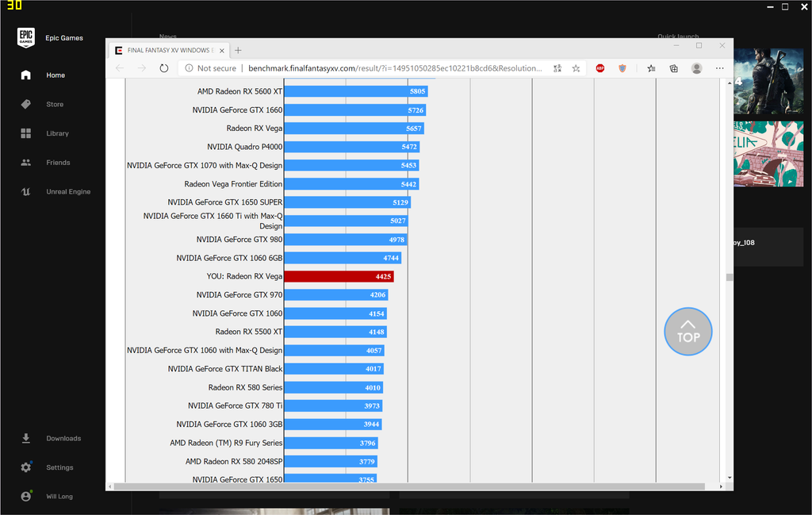Open Epic launcher Settings gear
Image resolution: width=812 pixels, height=515 pixels.
26,467
